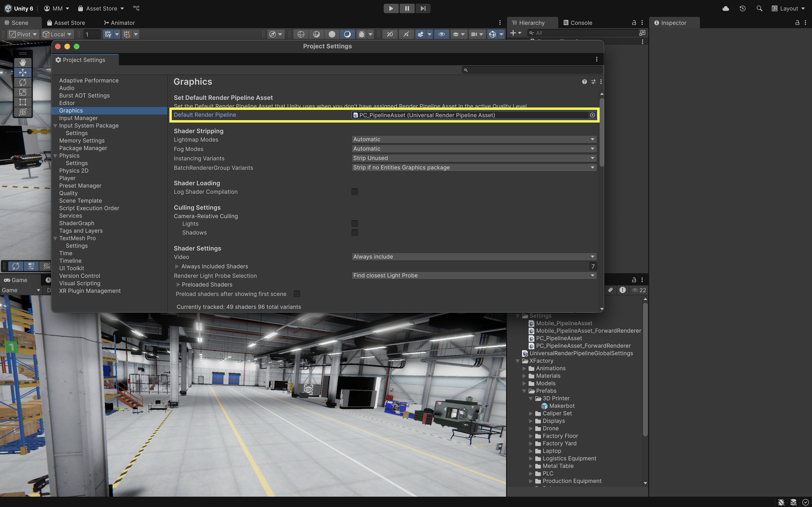Enable Log Shader Compilation checkbox

(x=355, y=192)
